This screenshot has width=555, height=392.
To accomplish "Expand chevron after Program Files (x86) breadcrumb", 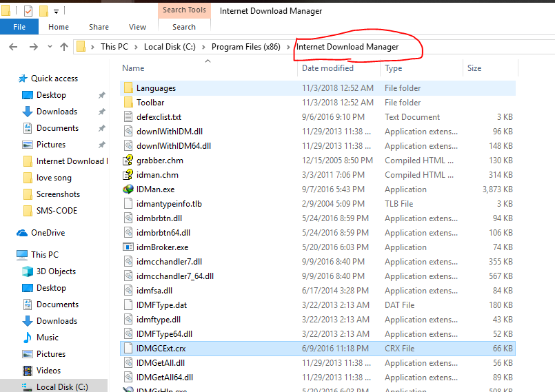I will tap(288, 47).
